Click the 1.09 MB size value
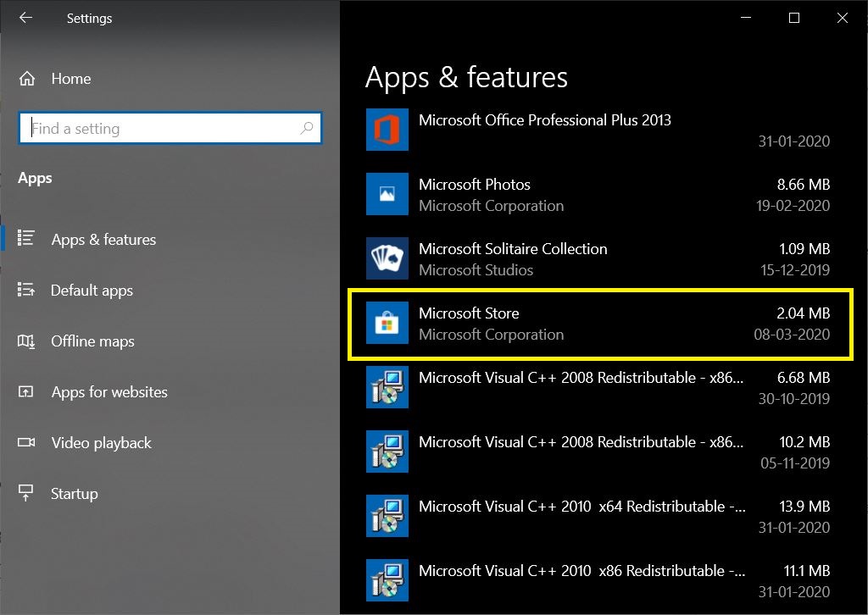Image resolution: width=868 pixels, height=615 pixels. (x=804, y=249)
